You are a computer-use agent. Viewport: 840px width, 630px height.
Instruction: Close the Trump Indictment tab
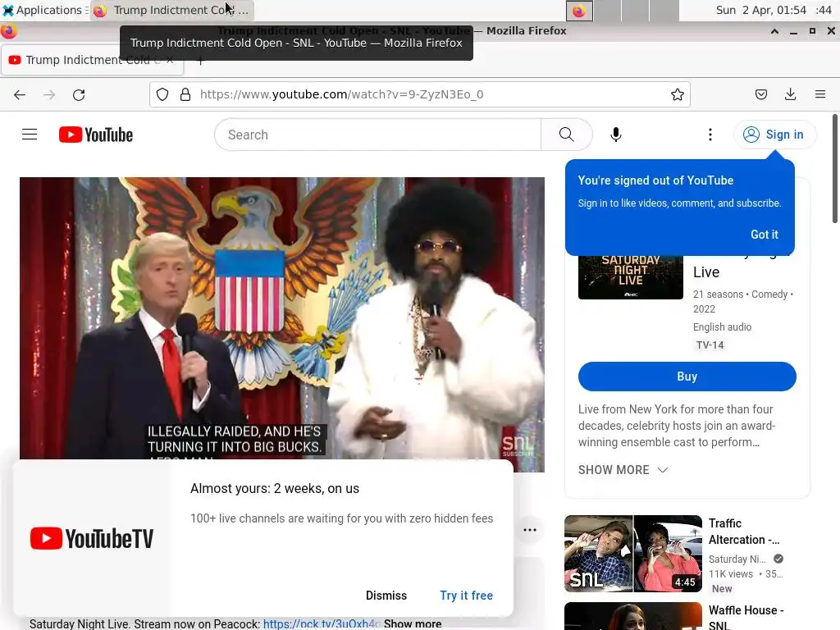point(169,60)
